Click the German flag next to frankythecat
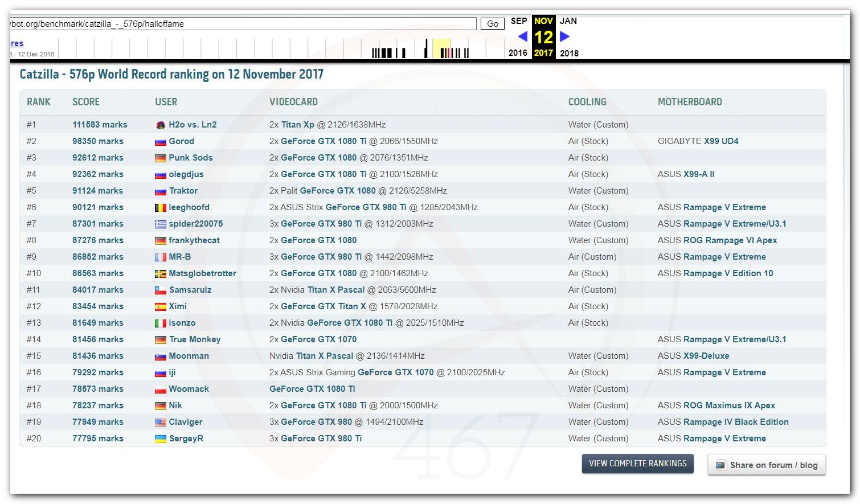Image resolution: width=860 pixels, height=504 pixels. [x=161, y=241]
